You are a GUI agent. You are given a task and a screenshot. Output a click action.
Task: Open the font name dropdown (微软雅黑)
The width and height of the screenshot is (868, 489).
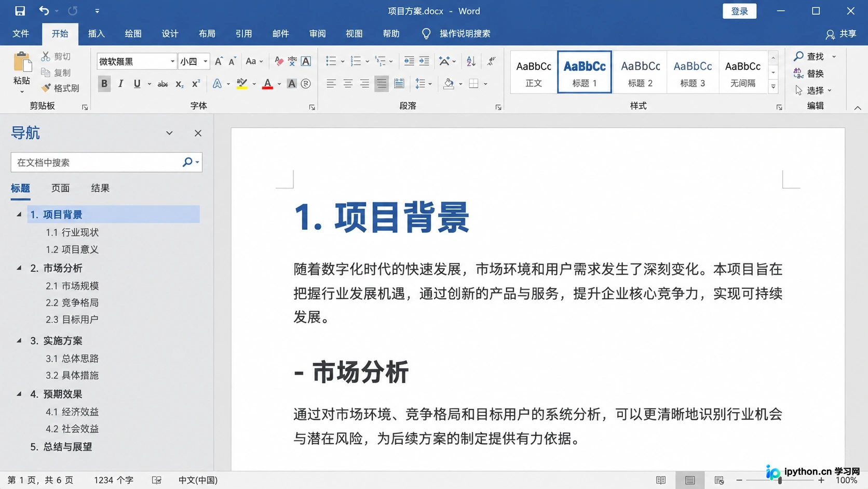pyautogui.click(x=172, y=61)
